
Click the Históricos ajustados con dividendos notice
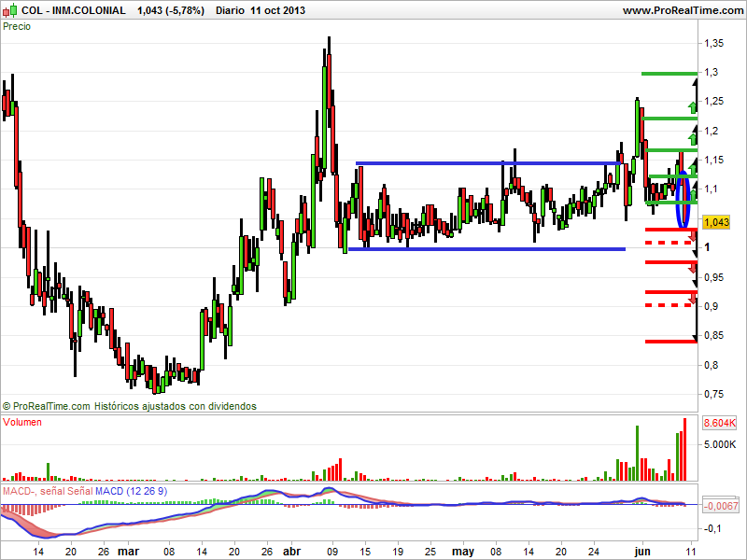(176, 406)
